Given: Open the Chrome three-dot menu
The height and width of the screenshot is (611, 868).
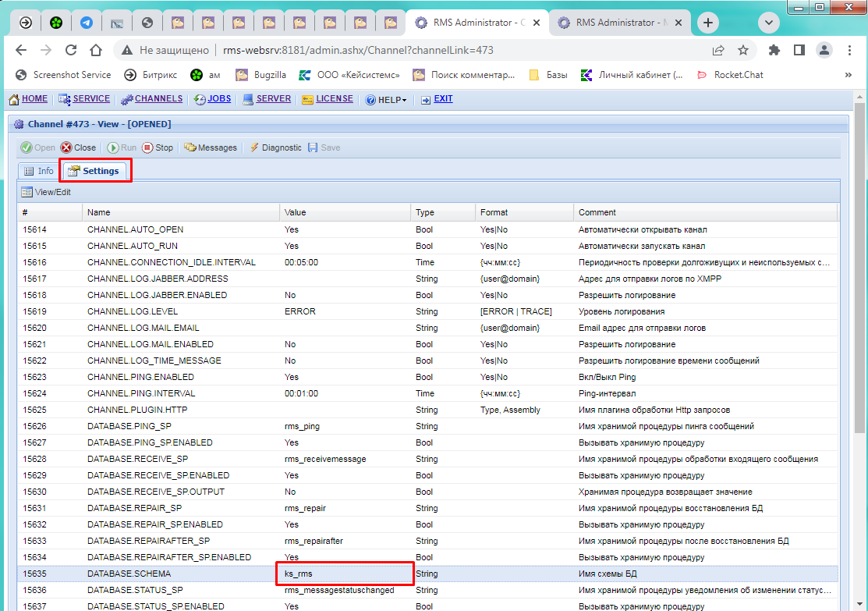Looking at the screenshot, I should click(849, 51).
